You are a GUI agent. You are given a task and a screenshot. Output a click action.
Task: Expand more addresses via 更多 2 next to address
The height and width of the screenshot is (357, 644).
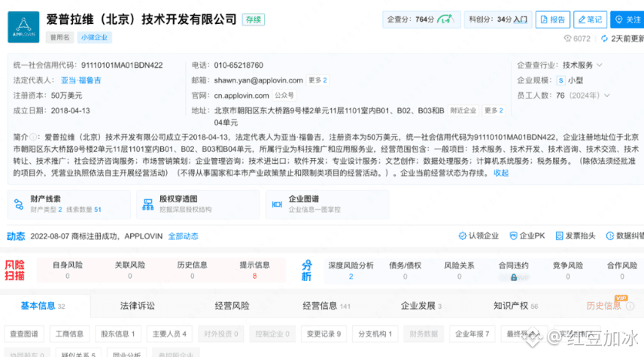[494, 110]
